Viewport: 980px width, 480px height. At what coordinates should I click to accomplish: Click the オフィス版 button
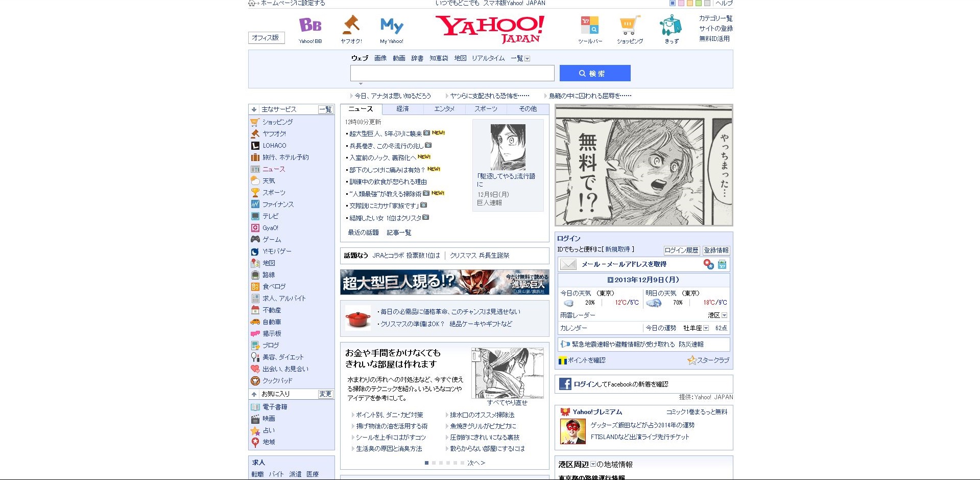point(266,38)
